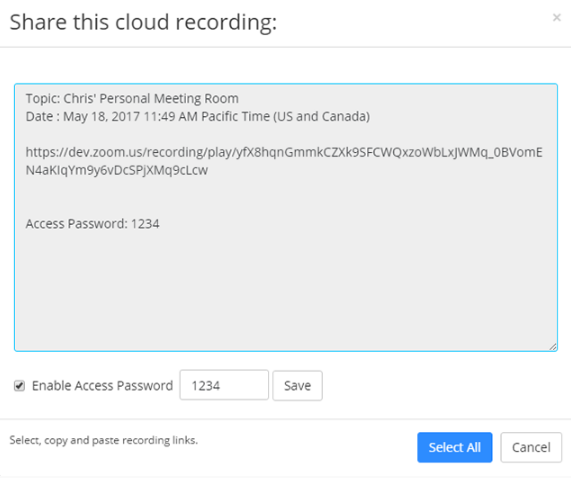
Task: Save the access password
Action: click(298, 386)
